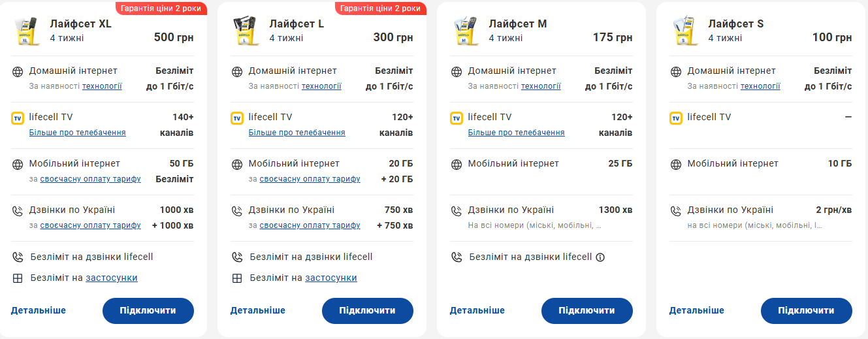Click the info icon next to Лайфсет M lifecell calls
Viewport: 868px width, 339px height.
(600, 257)
